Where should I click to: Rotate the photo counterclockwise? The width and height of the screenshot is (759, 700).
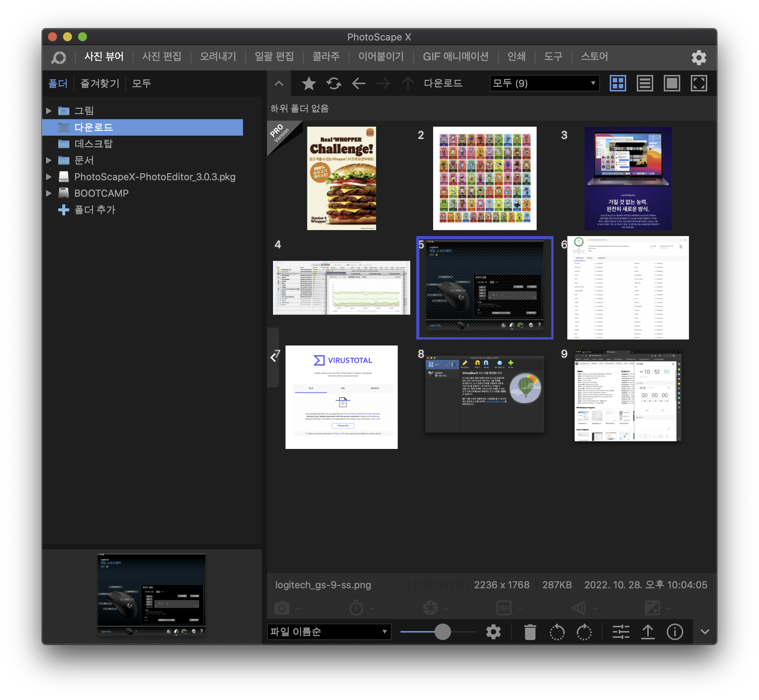pos(557,631)
